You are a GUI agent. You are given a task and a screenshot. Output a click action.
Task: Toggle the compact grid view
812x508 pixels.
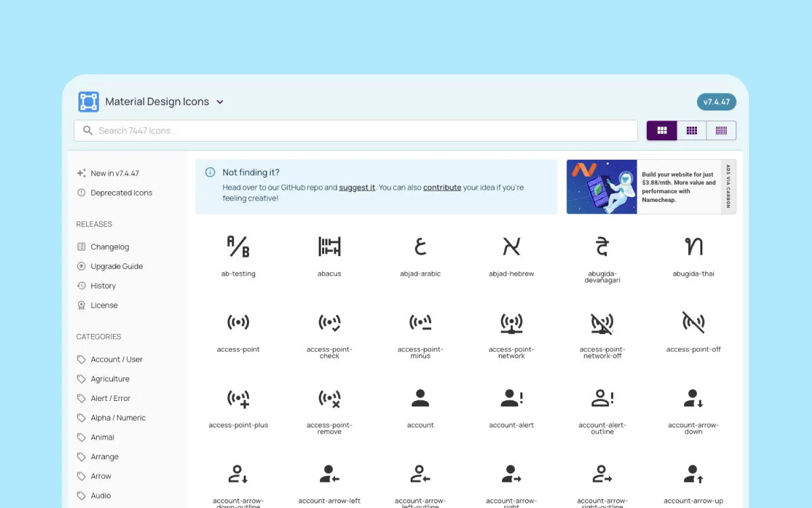point(721,130)
